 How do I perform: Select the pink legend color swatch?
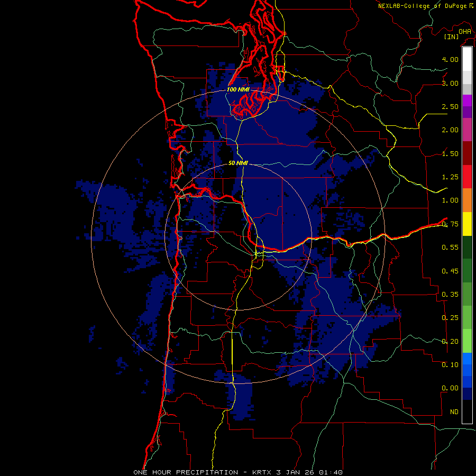[467, 130]
